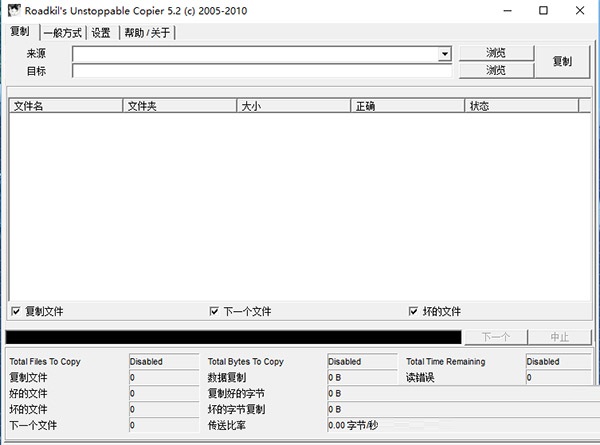The image size is (600, 445).
Task: Switch to the 复制 tab
Action: point(20,32)
